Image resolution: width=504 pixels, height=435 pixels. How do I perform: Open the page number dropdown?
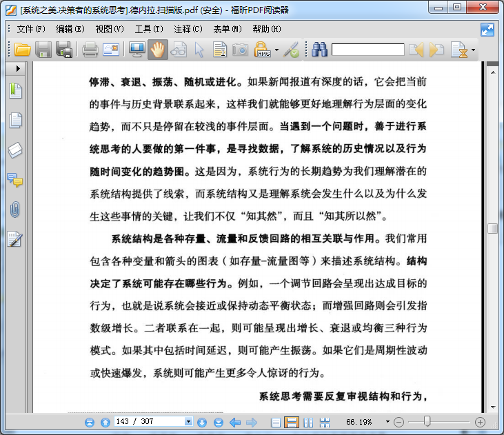point(189,421)
